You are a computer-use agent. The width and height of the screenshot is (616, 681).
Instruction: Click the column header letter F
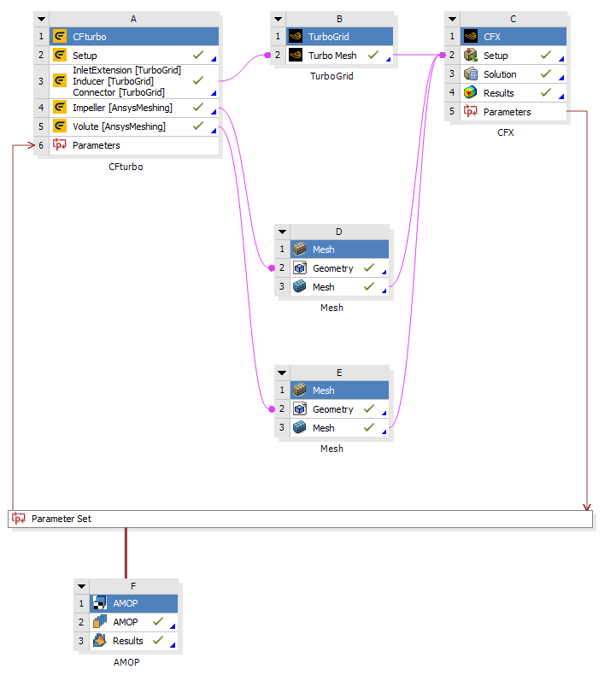click(133, 586)
